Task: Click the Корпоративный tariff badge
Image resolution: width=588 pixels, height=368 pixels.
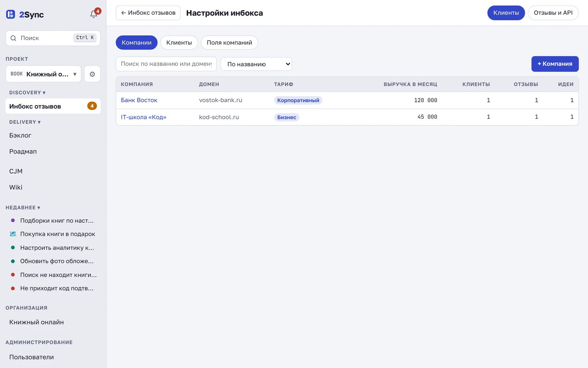Action: pos(298,100)
